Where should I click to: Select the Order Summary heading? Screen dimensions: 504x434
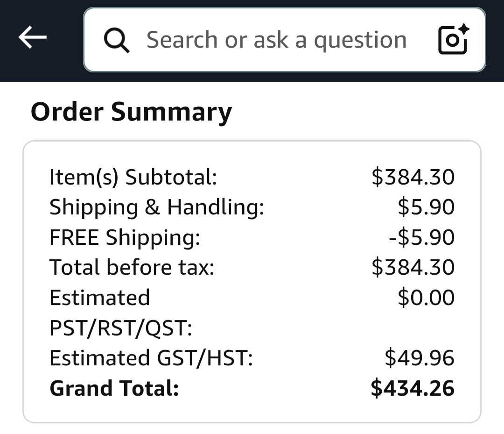(131, 112)
